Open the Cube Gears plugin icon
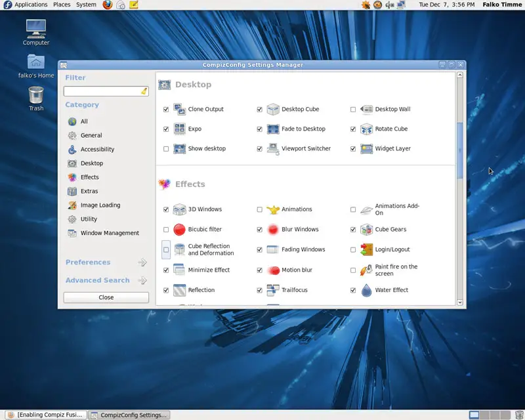 [367, 230]
